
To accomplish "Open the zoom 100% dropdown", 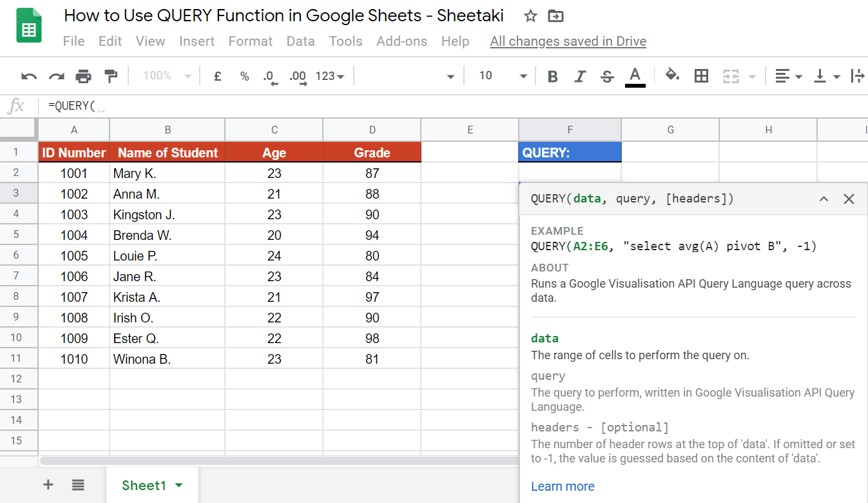I will (167, 76).
